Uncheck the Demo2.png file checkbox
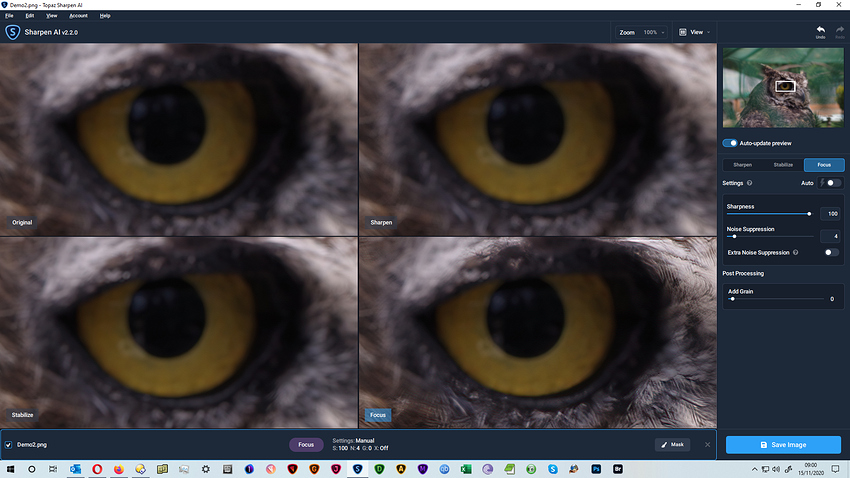Screen dimensions: 850x478 click(9, 444)
